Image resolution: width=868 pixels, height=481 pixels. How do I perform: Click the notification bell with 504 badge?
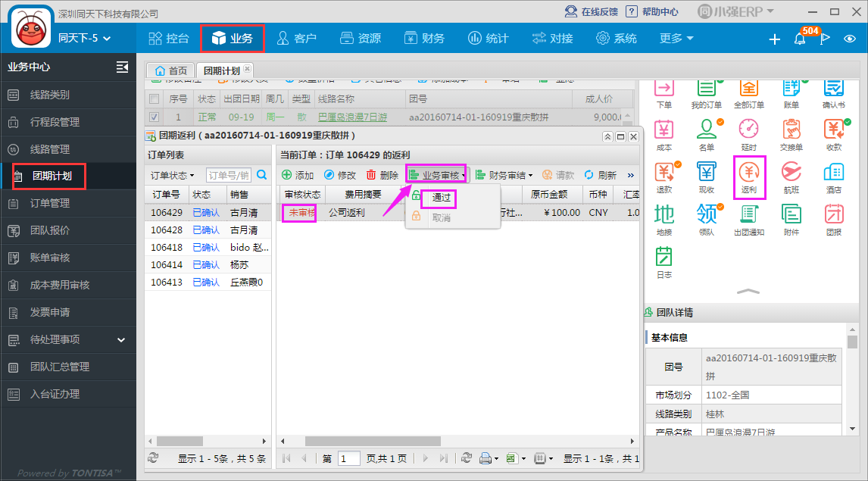tap(800, 38)
